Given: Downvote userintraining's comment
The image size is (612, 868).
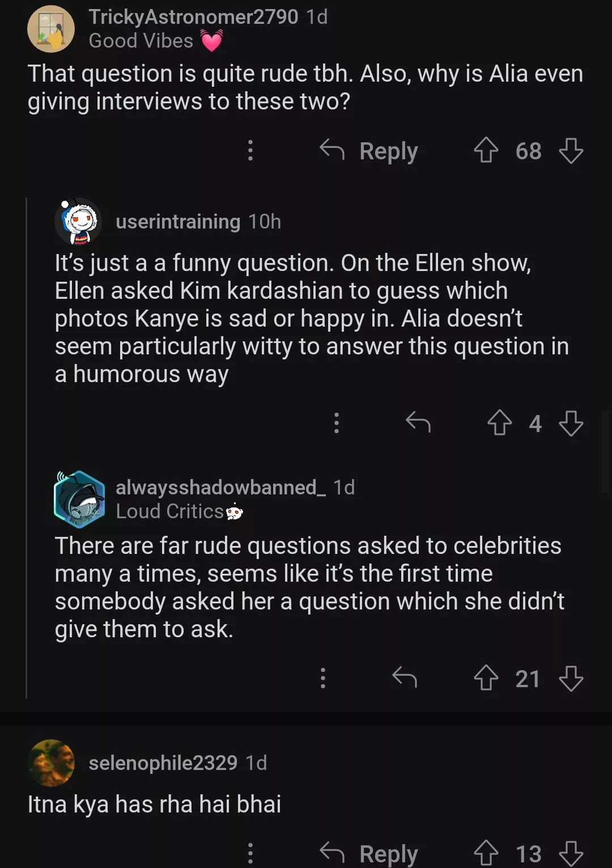Looking at the screenshot, I should [571, 423].
